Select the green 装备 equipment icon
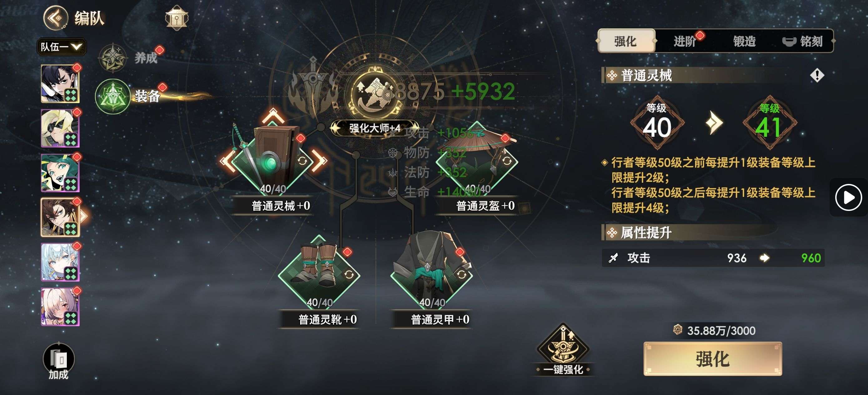Image resolution: width=868 pixels, height=395 pixels. coord(112,97)
